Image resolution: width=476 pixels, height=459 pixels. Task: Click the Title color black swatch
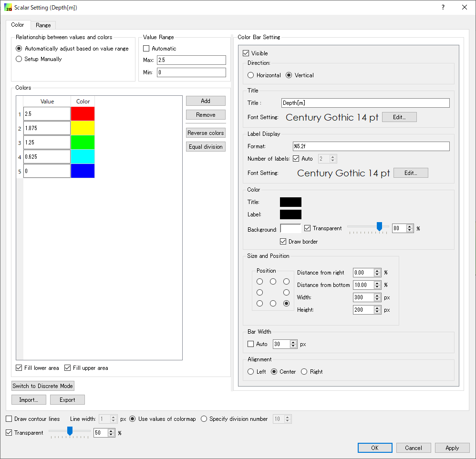pos(290,202)
